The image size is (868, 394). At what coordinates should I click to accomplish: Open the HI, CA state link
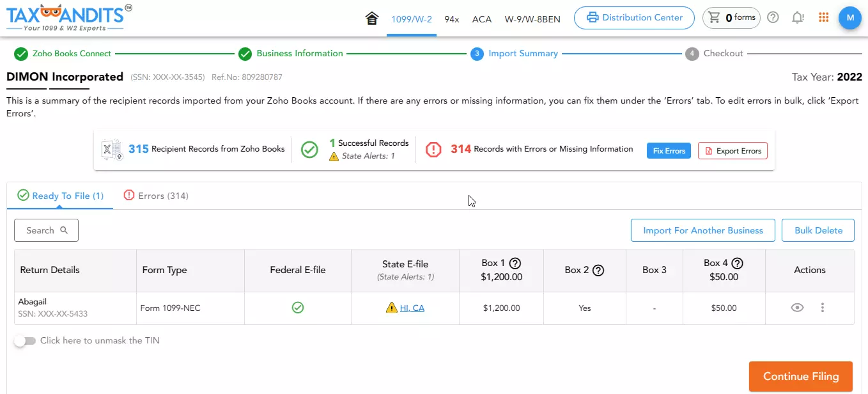coord(412,308)
